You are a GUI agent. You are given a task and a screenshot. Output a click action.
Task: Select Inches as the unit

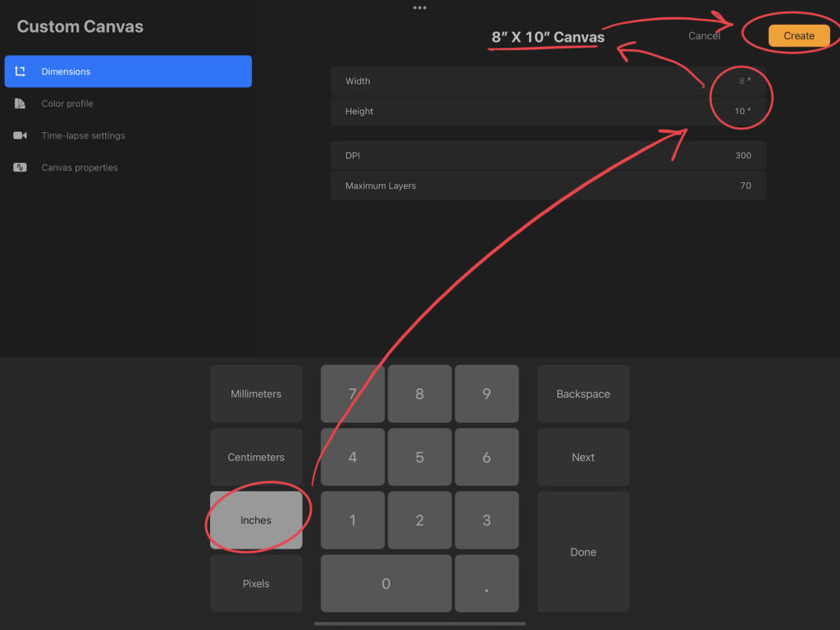click(x=256, y=520)
